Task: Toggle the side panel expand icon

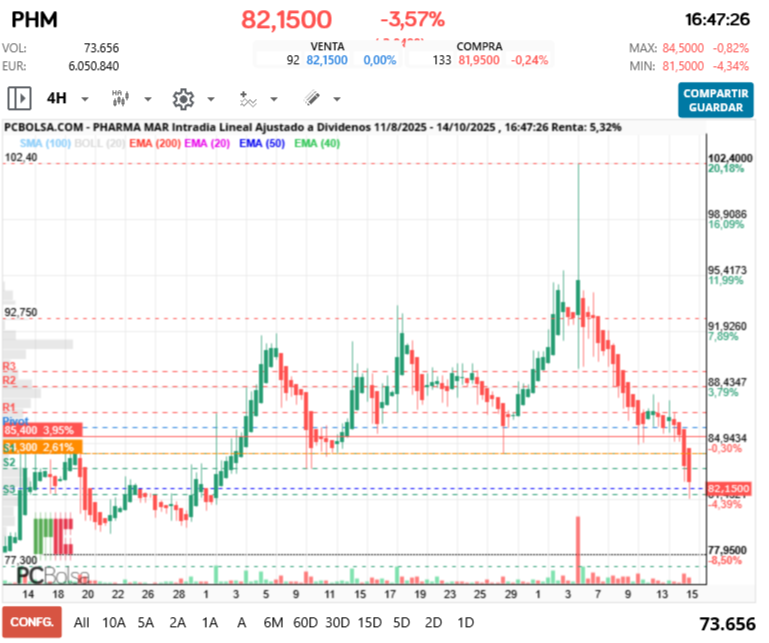Action: pyautogui.click(x=19, y=99)
